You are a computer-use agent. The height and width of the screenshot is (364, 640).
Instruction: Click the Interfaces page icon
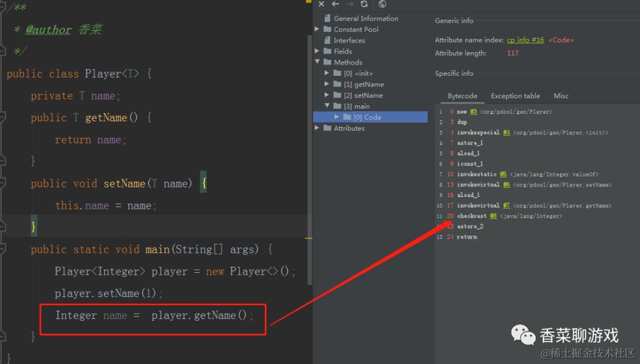pyautogui.click(x=327, y=40)
